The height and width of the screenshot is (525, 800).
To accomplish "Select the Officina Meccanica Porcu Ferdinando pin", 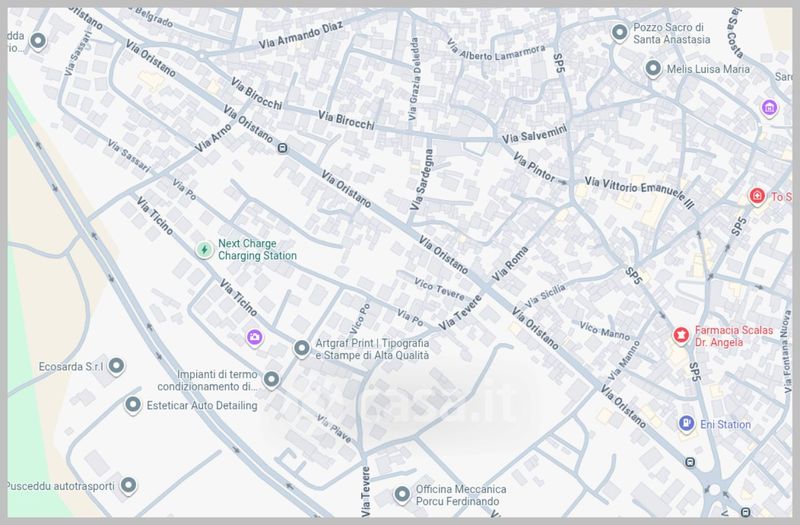I will tap(402, 494).
